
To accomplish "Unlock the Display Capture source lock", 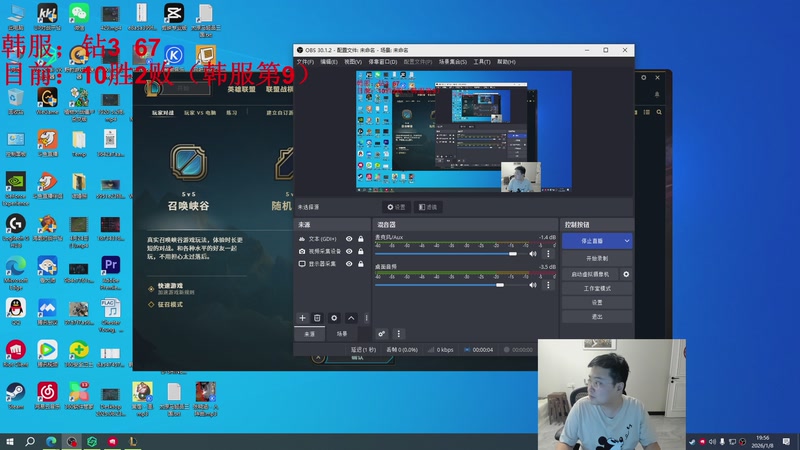I will [361, 264].
